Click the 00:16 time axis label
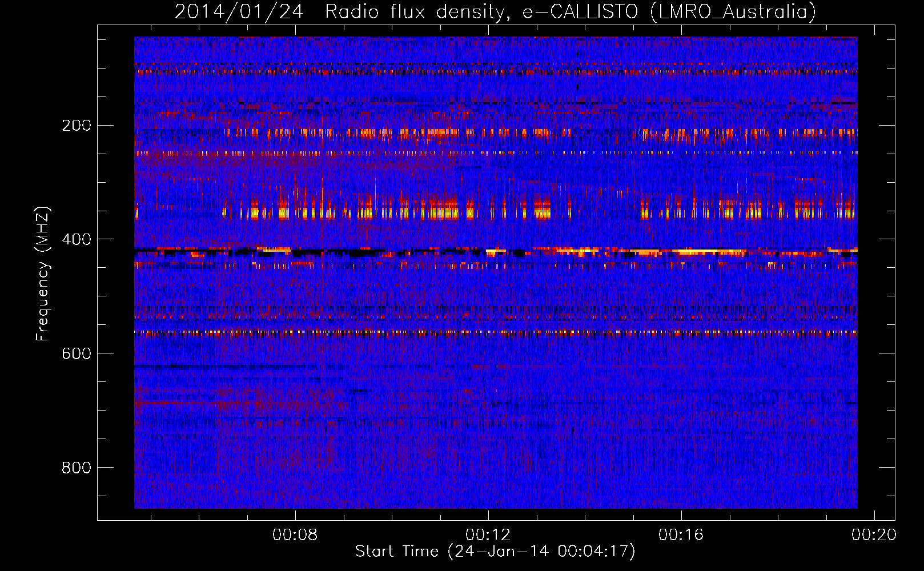Screen dimensions: 924x571 (681, 535)
